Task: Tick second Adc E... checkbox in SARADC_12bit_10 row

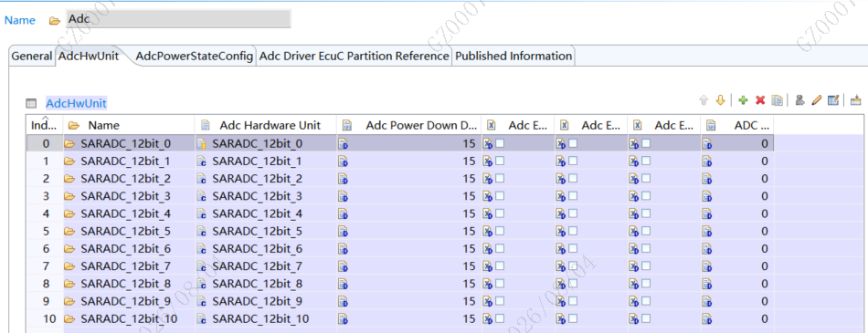Action: coord(573,319)
